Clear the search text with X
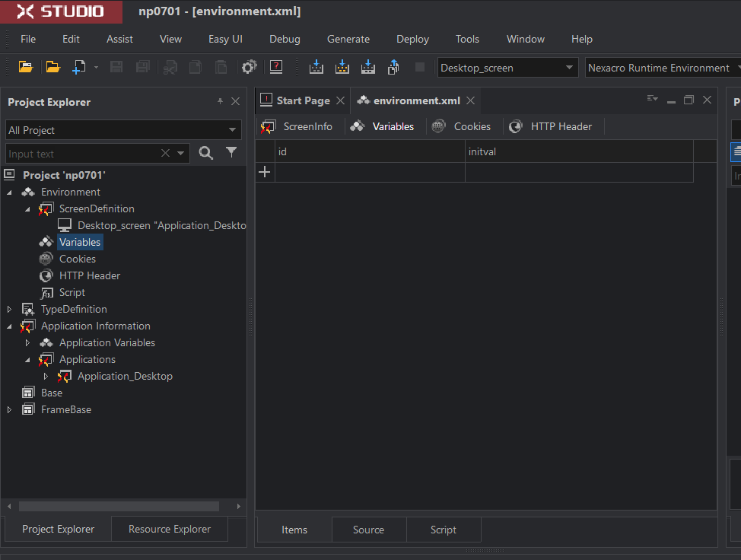The width and height of the screenshot is (741, 560). pyautogui.click(x=165, y=153)
